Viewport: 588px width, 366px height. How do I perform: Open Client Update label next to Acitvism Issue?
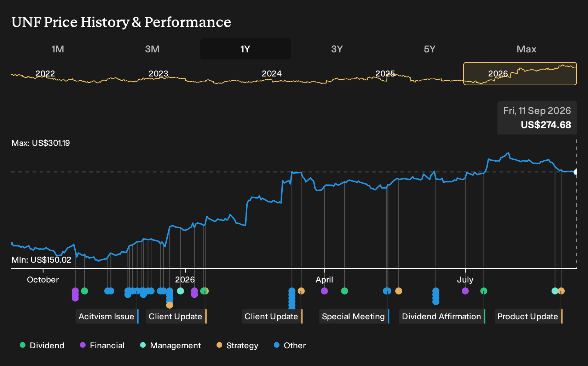point(176,316)
